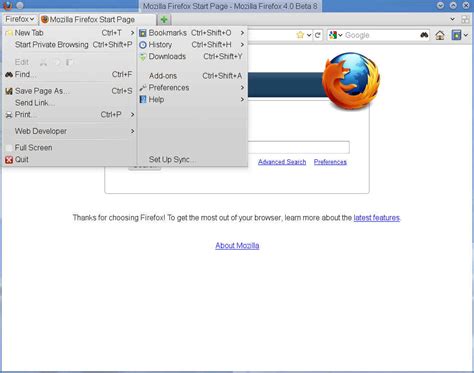The image size is (474, 373).
Task: Open the toolbar Bookmarks button
Action: pyautogui.click(x=459, y=35)
